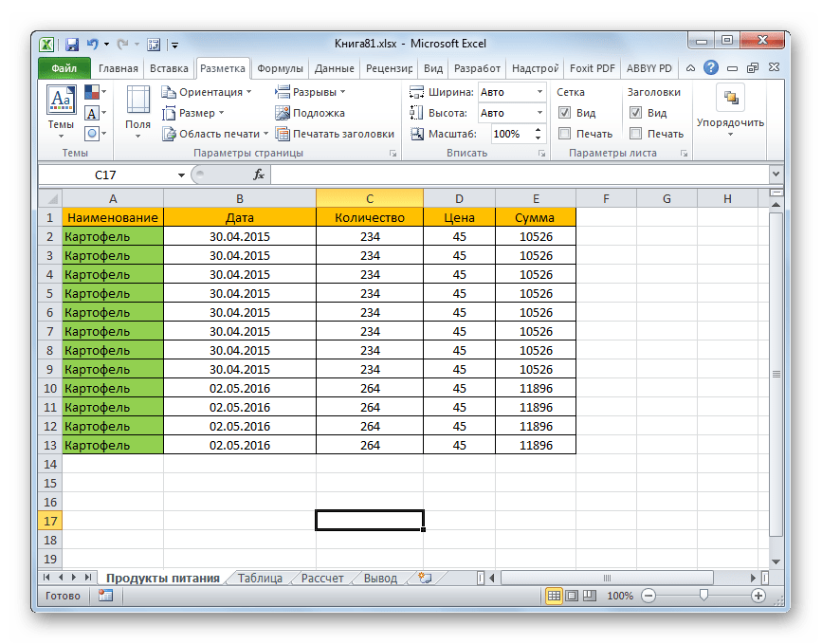Click the theme Colors icon
822x644 pixels.
[x=92, y=92]
